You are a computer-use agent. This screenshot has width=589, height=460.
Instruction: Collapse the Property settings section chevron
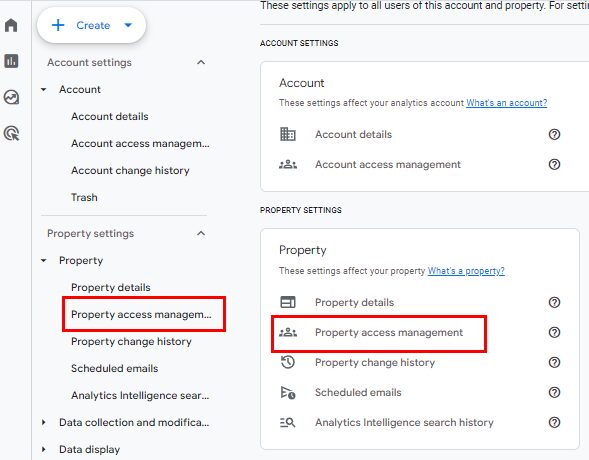tap(201, 234)
